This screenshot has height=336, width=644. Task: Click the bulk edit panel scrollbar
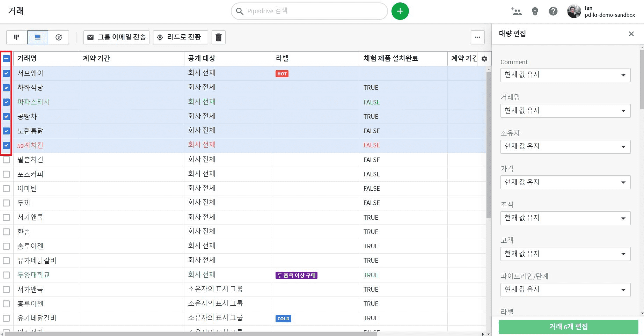(642, 80)
